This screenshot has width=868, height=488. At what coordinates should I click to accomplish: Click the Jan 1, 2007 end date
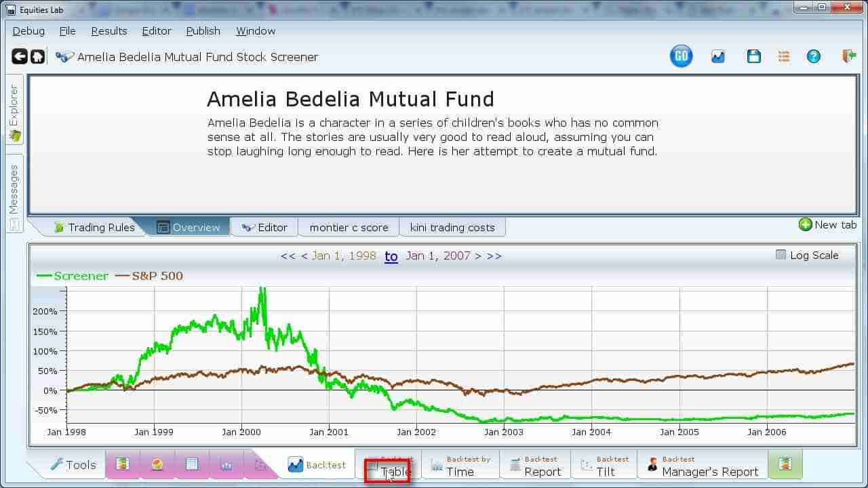(x=438, y=256)
